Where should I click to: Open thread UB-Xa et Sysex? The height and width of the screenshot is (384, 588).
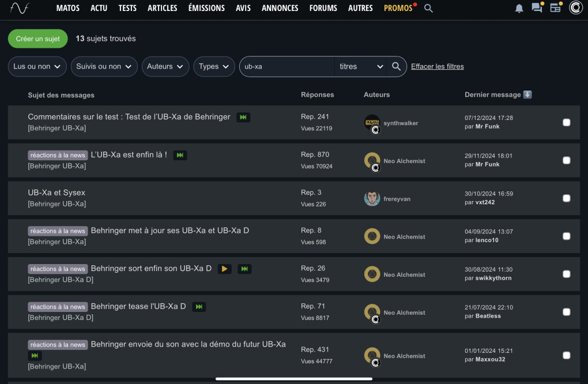pyautogui.click(x=56, y=193)
